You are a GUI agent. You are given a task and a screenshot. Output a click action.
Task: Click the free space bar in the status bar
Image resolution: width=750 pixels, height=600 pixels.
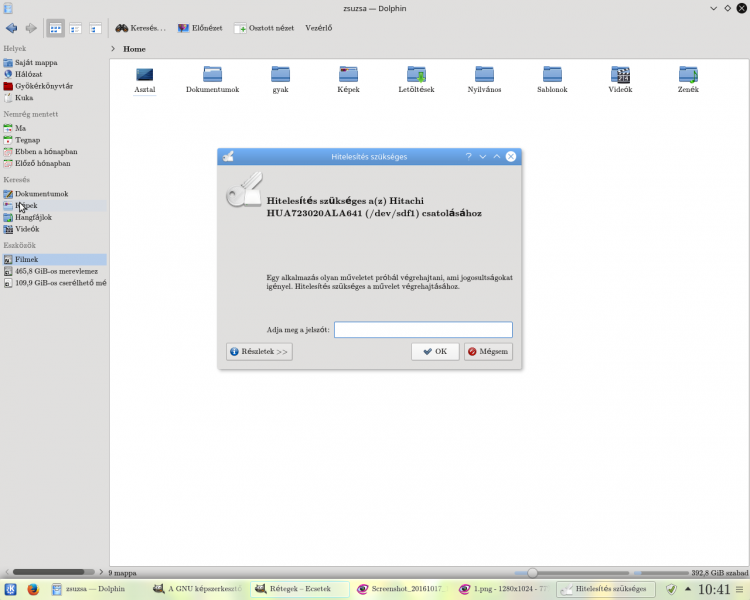click(x=662, y=573)
